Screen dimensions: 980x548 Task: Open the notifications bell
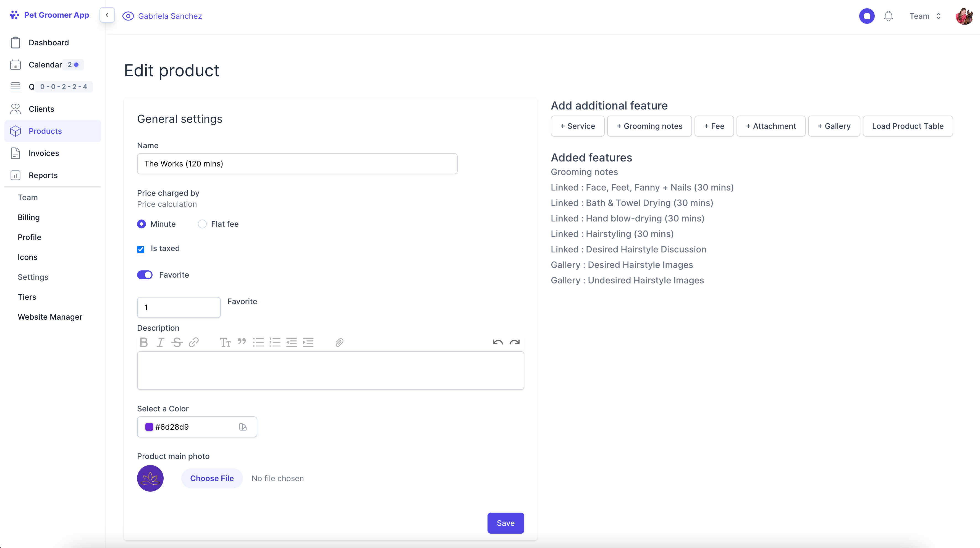click(888, 16)
